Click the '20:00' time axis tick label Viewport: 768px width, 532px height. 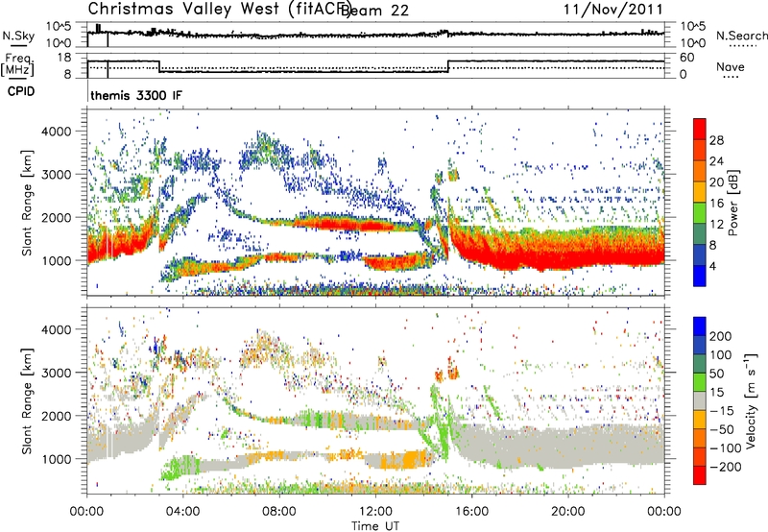[568, 512]
